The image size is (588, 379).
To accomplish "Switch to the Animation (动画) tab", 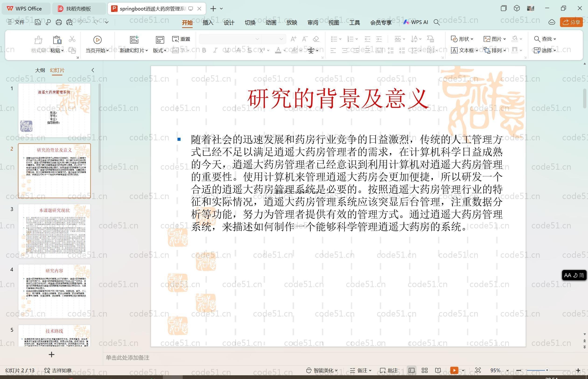I will [x=271, y=23].
